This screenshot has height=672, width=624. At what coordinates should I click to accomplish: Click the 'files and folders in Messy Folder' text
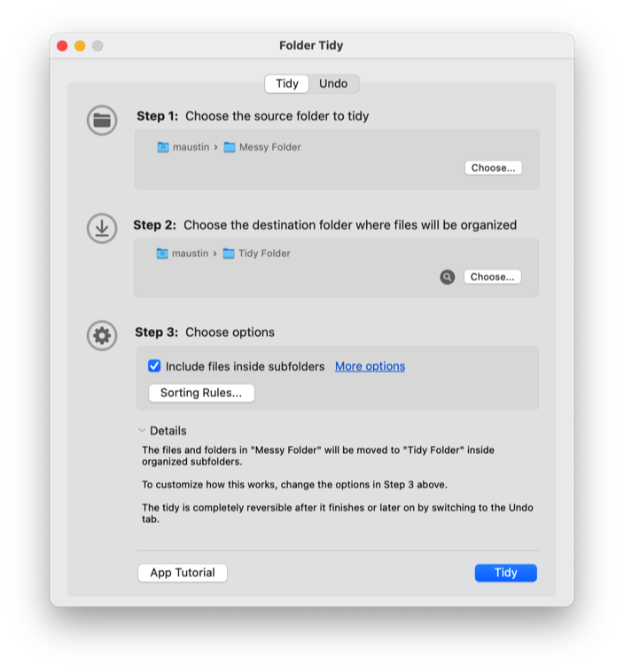point(318,456)
